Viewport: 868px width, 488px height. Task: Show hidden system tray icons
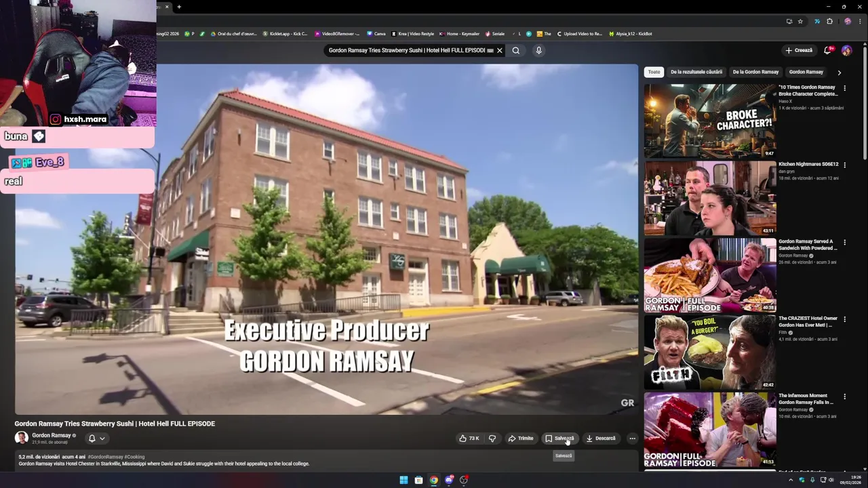point(790,480)
